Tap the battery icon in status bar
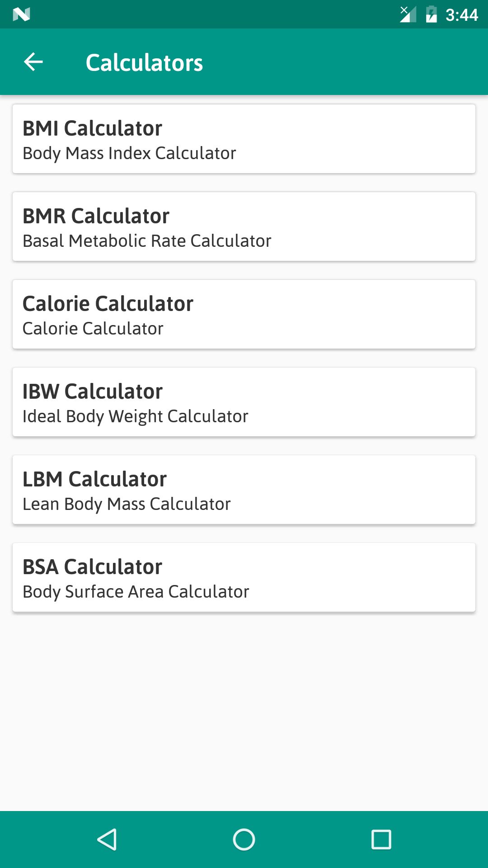The width and height of the screenshot is (488, 868). (x=432, y=14)
